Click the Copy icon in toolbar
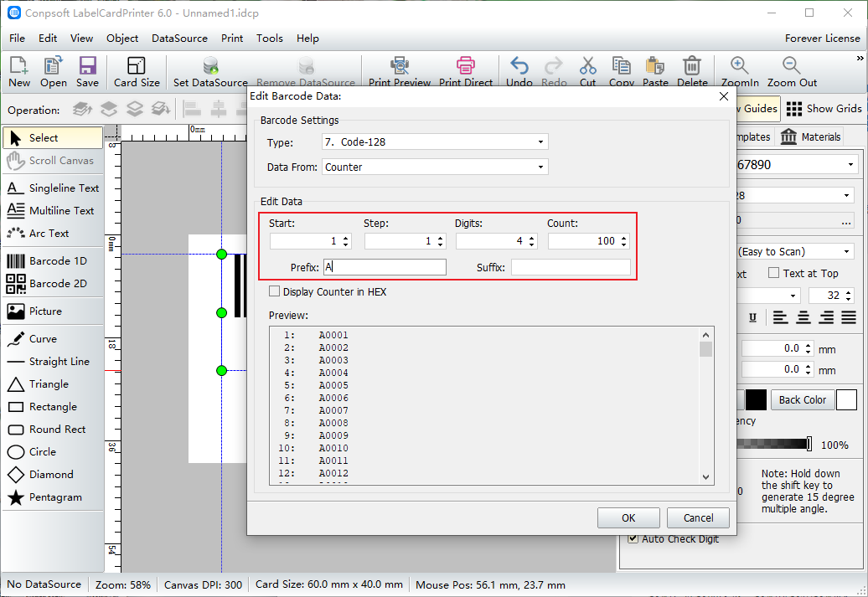Image resolution: width=868 pixels, height=597 pixels. [x=621, y=65]
